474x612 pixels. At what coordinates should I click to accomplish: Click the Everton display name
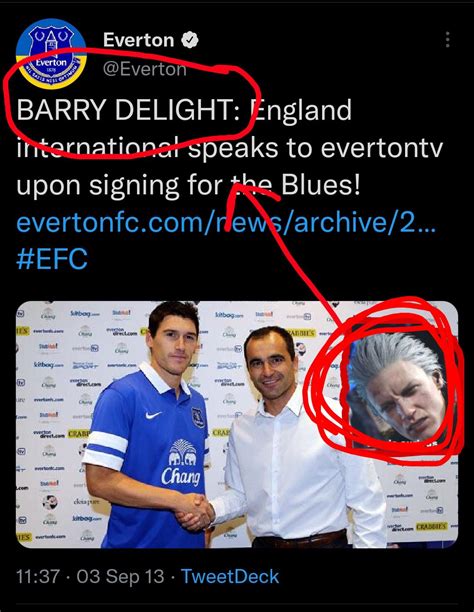click(139, 40)
